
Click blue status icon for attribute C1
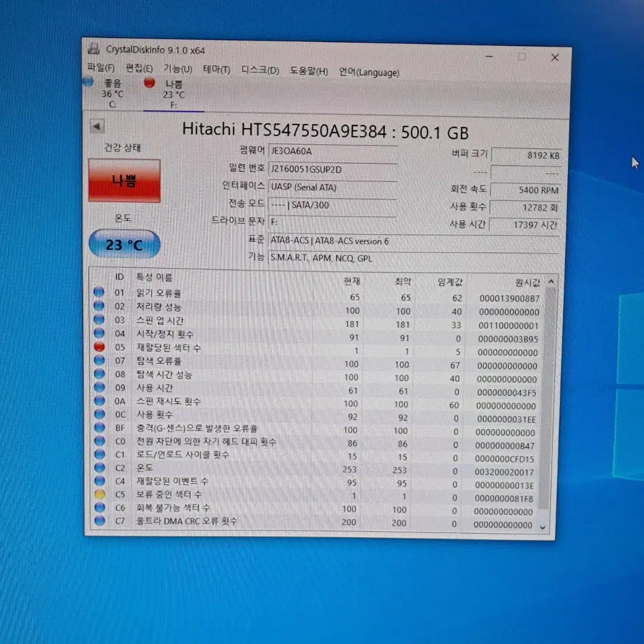(x=99, y=454)
